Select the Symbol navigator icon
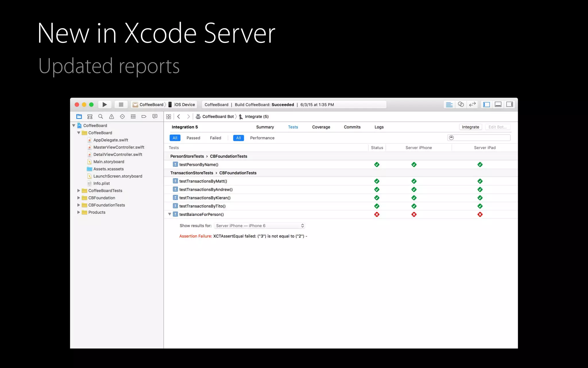Image resolution: width=588 pixels, height=368 pixels. tap(90, 116)
